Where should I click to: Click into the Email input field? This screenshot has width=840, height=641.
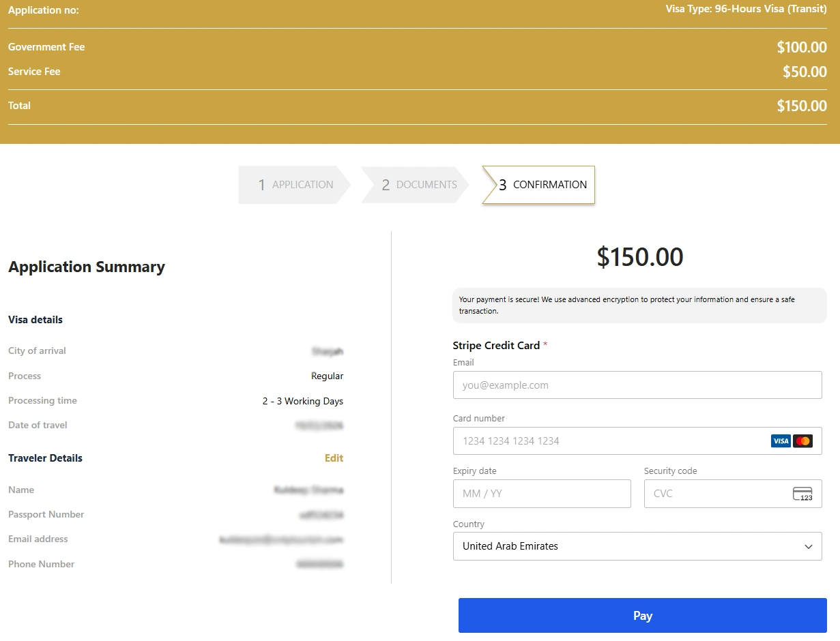point(637,385)
